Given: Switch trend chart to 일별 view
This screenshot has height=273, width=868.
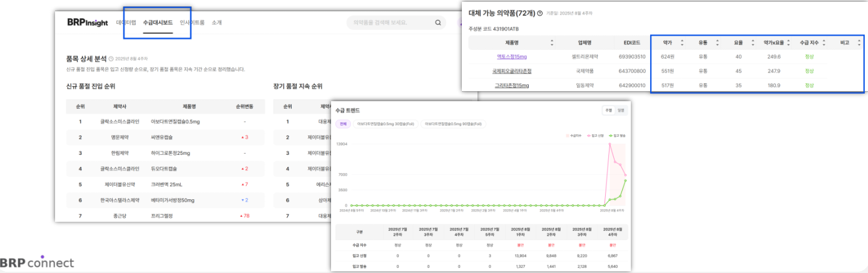Looking at the screenshot, I should (620, 110).
